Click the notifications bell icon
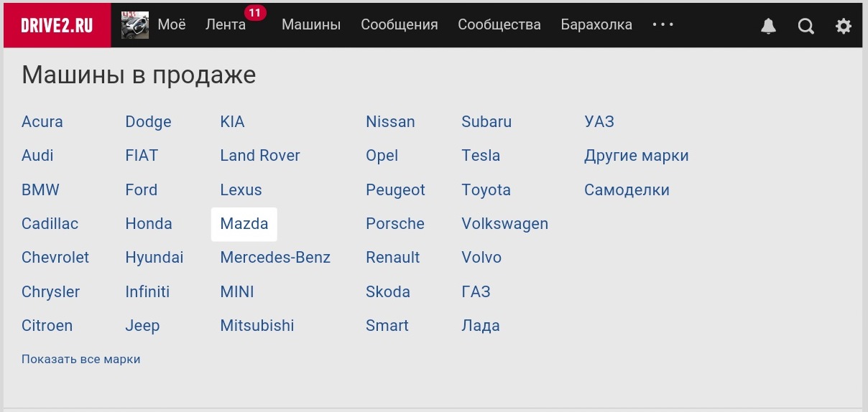The width and height of the screenshot is (868, 412). (768, 27)
